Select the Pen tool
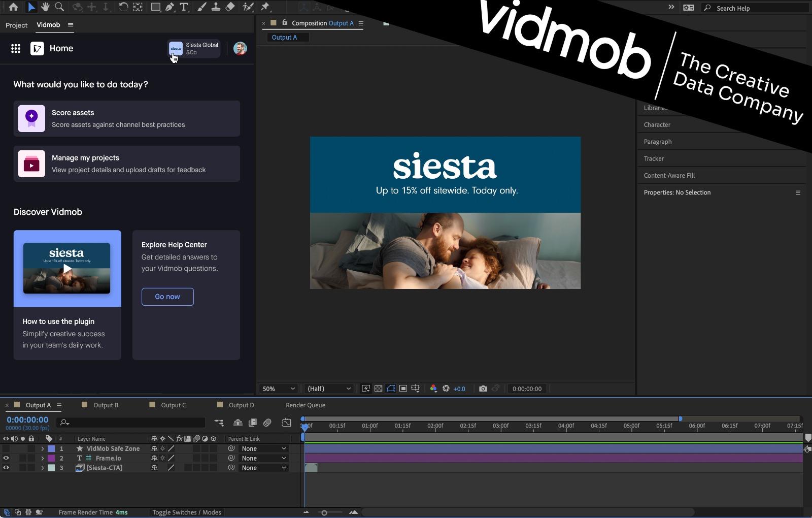The height and width of the screenshot is (518, 812). pyautogui.click(x=170, y=7)
